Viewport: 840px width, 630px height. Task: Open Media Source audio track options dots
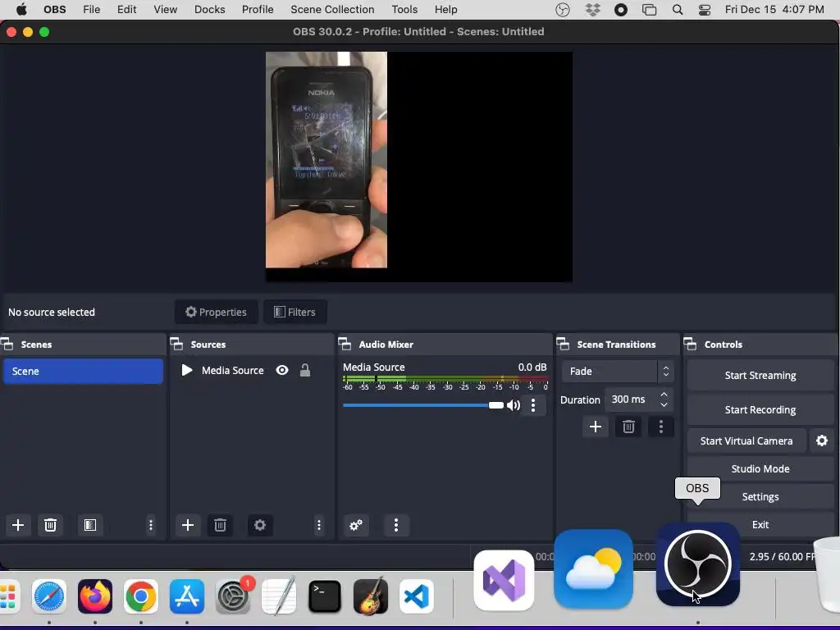[x=533, y=405]
